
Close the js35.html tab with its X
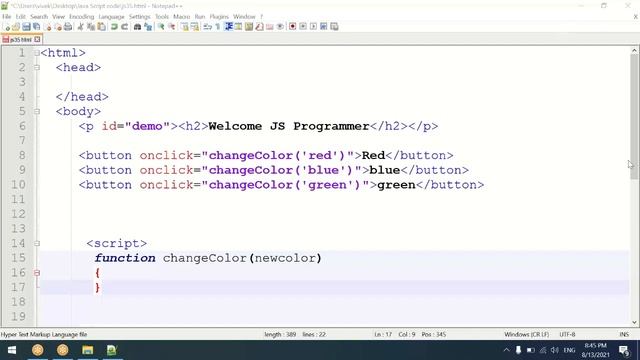click(x=37, y=40)
